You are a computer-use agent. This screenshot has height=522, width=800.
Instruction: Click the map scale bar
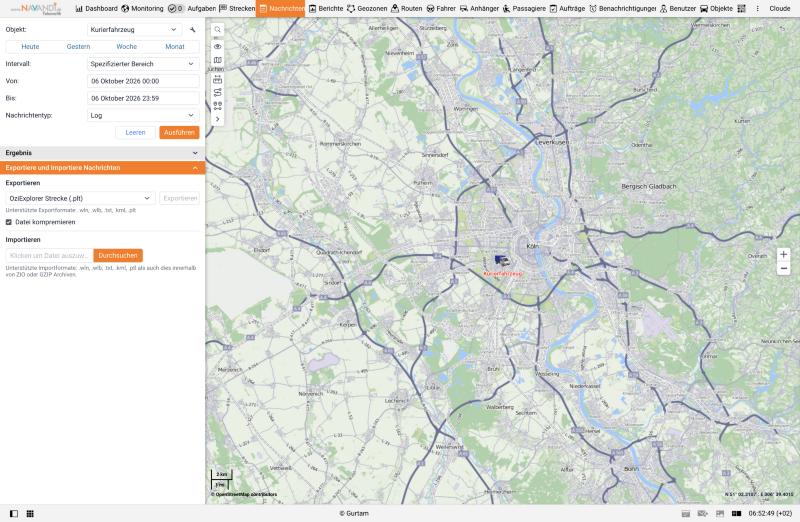pyautogui.click(x=221, y=479)
